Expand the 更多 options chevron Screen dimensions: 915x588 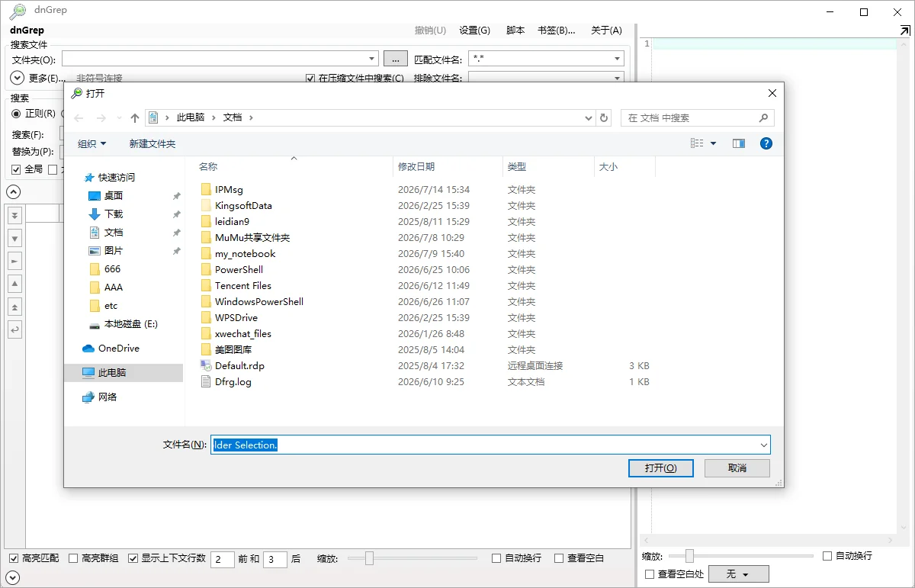click(18, 78)
